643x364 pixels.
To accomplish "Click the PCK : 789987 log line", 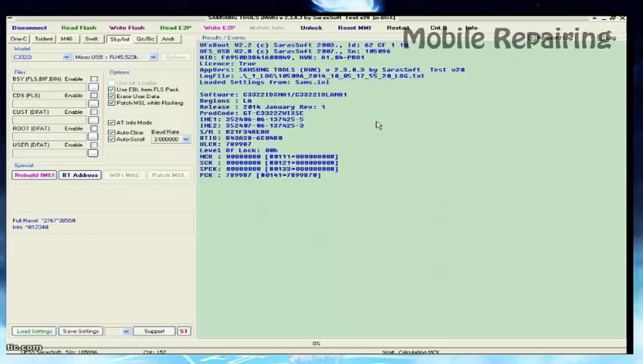I will click(260, 175).
